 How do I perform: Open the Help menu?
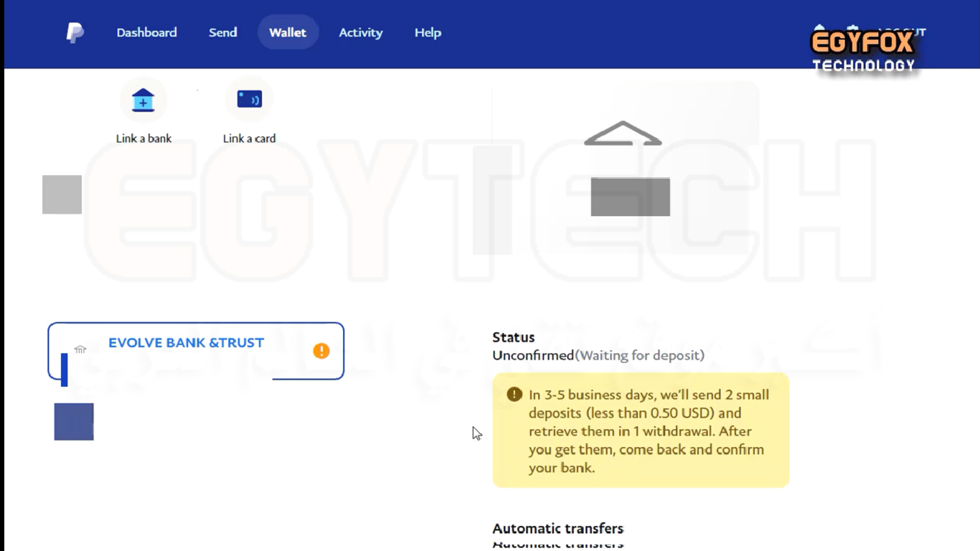[x=428, y=32]
